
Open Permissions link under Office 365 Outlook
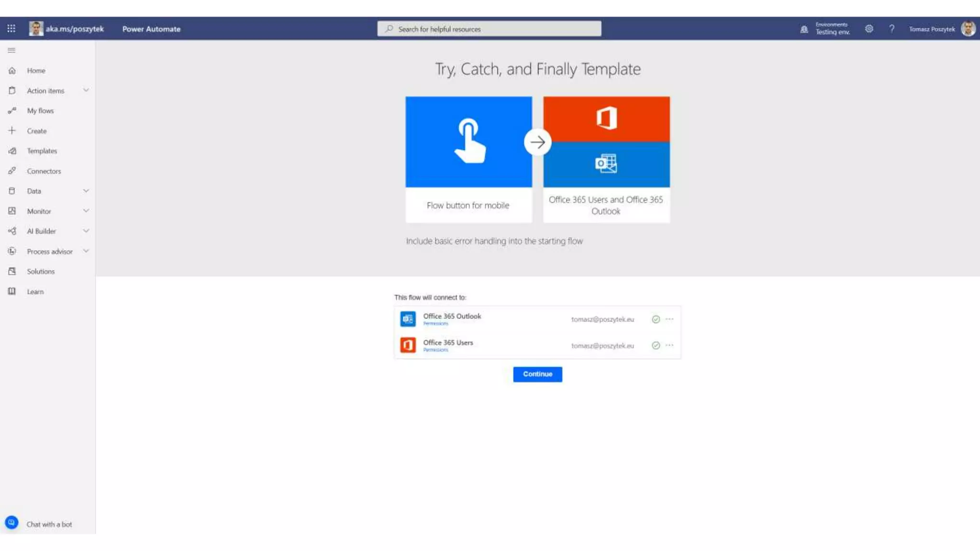click(435, 324)
